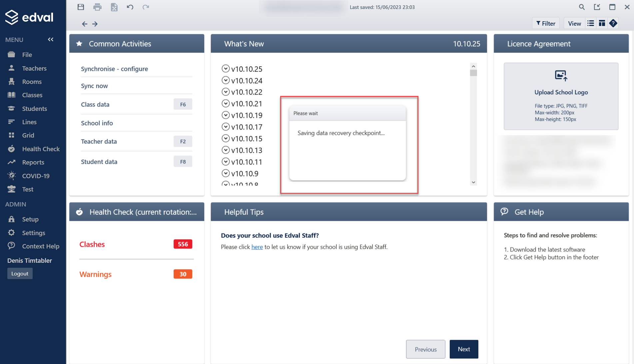634x364 pixels.
Task: Go forward with the right arrow
Action: click(x=95, y=24)
